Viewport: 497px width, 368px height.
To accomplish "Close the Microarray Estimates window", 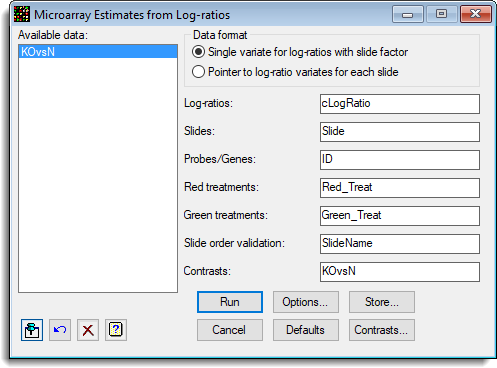I will point(476,14).
